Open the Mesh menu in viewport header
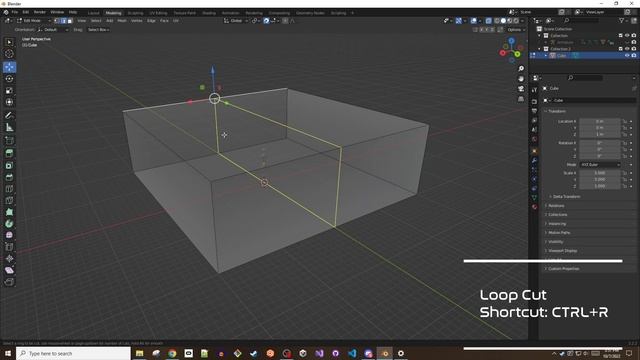The width and height of the screenshot is (640, 360). point(122,20)
